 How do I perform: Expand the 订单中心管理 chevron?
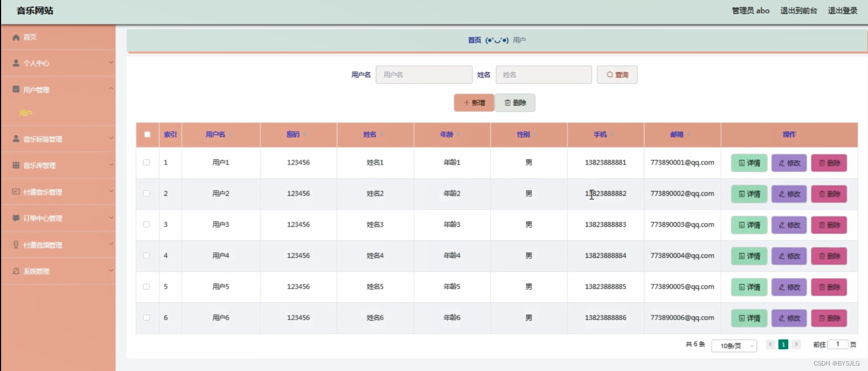tap(111, 217)
